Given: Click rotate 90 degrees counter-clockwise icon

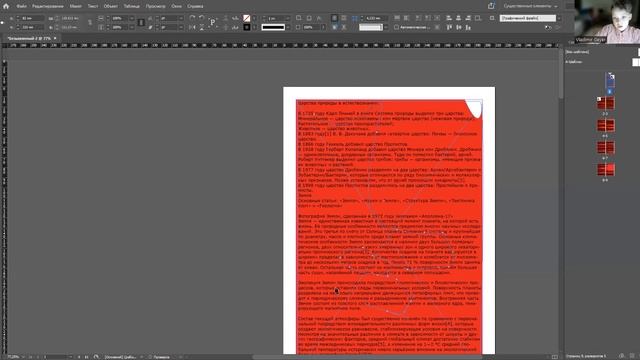Looking at the screenshot, I should point(202,18).
